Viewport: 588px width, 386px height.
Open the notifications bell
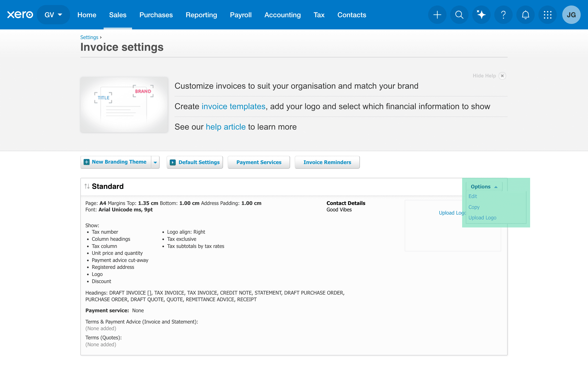(x=525, y=15)
